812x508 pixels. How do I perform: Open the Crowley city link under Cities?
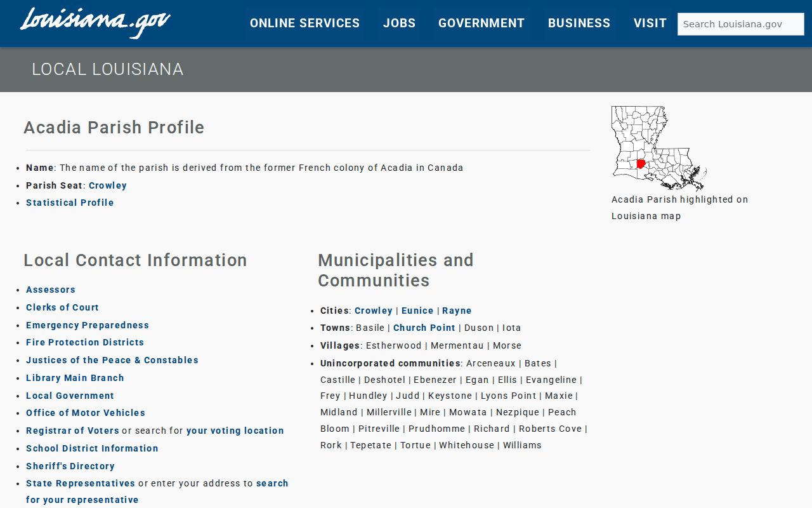(x=374, y=311)
